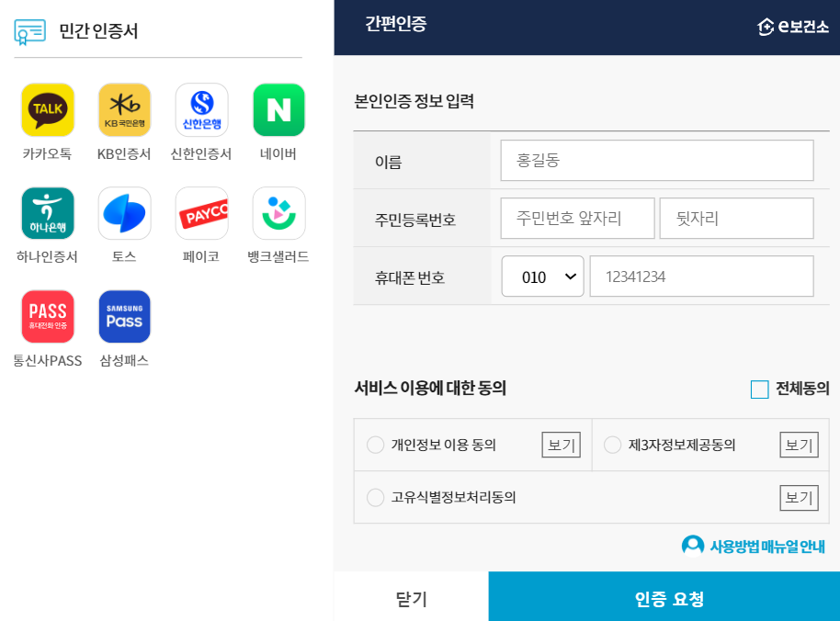Select the 제3자정보제공동의 radio button
This screenshot has height=621, width=840.
click(612, 445)
